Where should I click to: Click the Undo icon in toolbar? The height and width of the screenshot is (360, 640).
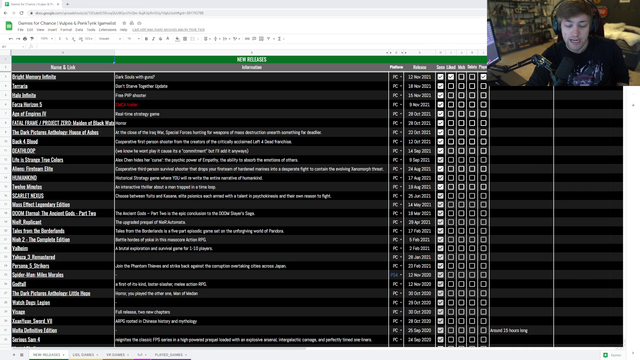click(x=11, y=39)
